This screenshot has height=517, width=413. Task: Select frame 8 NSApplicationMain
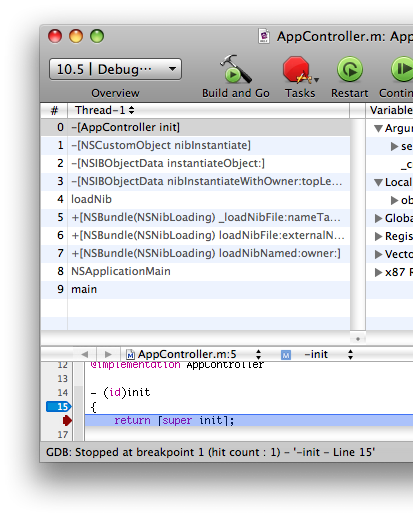tap(195, 271)
